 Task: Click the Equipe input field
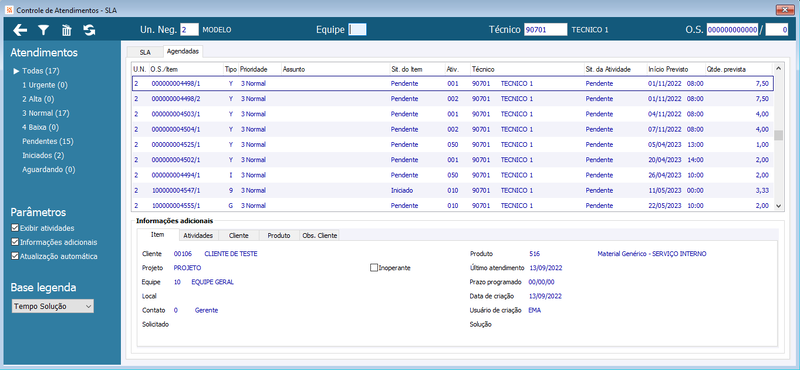pyautogui.click(x=357, y=30)
